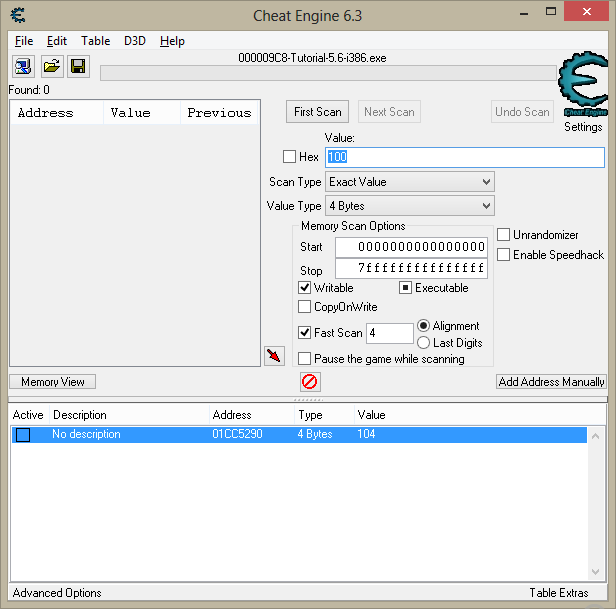
Task: Click the Description column header
Action: click(x=129, y=415)
